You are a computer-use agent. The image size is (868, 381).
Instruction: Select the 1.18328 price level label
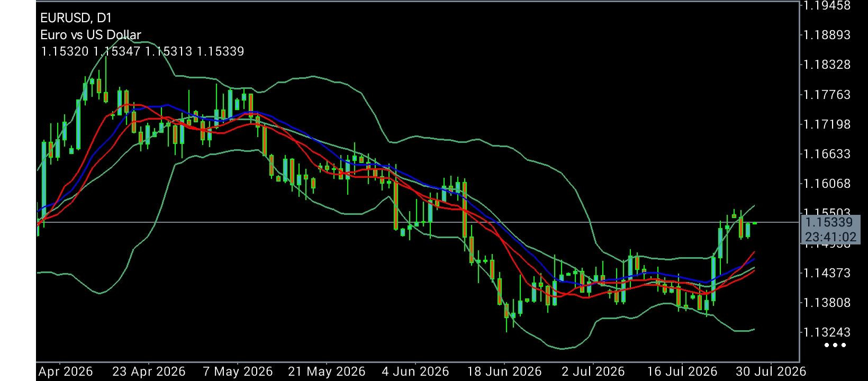[x=827, y=65]
